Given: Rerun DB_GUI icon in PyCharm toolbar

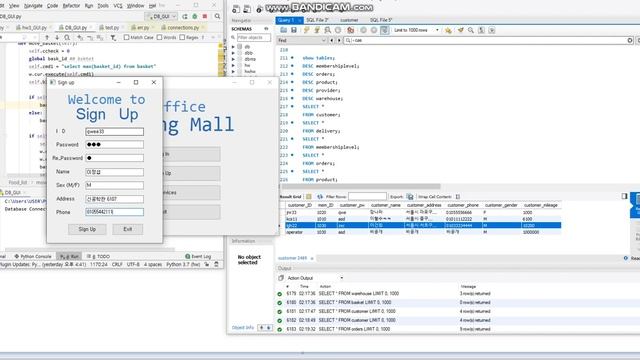Looking at the screenshot, I should (x=184, y=16).
